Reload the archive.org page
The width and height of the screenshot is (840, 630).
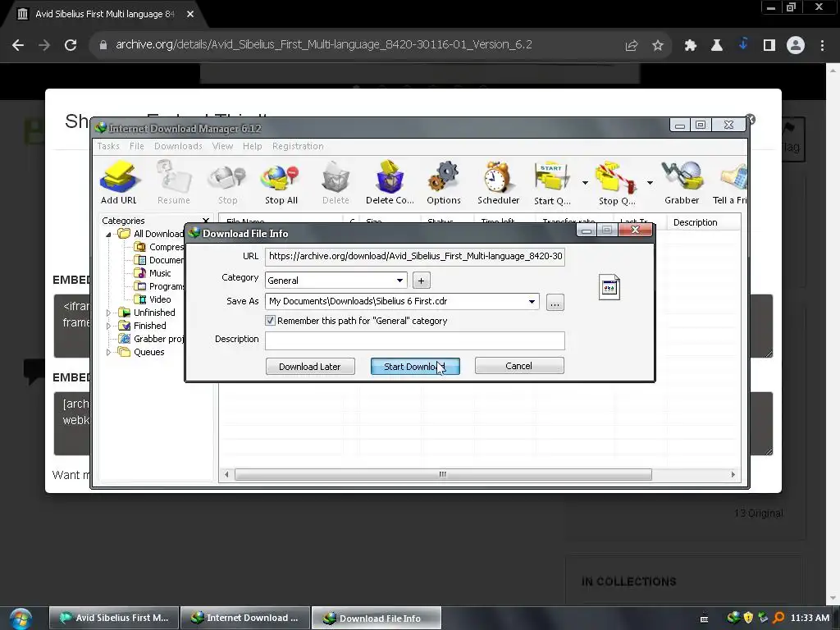click(x=71, y=45)
